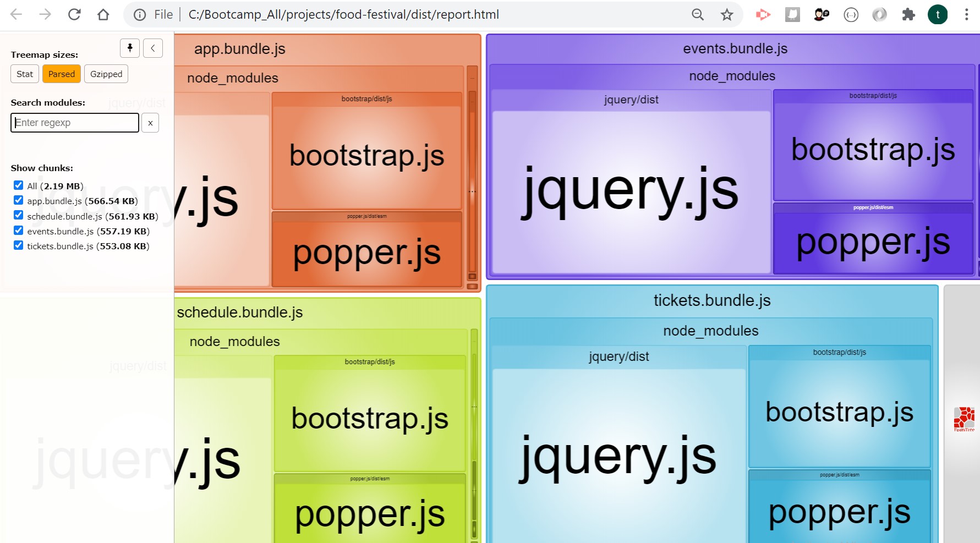
Task: Click bootstrap.js block in schedule bundle
Action: (x=370, y=420)
